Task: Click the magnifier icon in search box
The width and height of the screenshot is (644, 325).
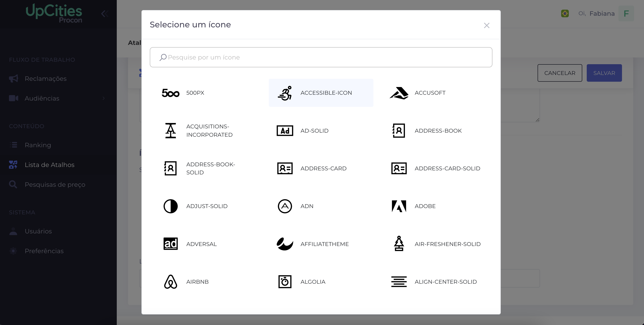Action: (x=163, y=57)
